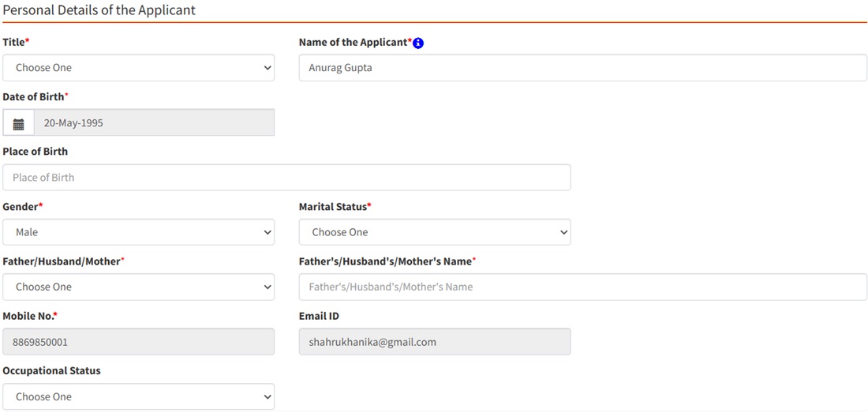
Task: Click the Occupational Status label text
Action: click(51, 370)
